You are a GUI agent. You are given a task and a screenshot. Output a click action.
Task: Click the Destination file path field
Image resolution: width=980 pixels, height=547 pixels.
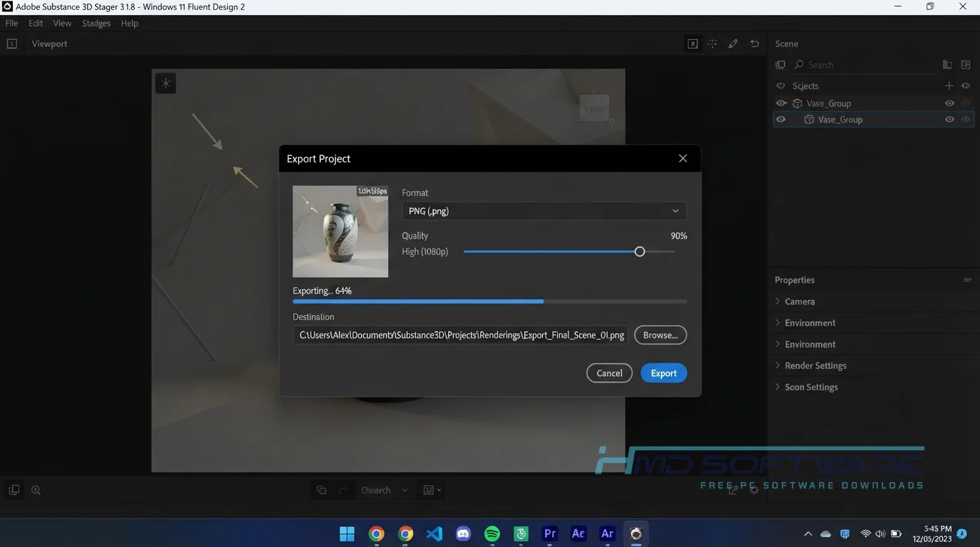[x=460, y=335]
